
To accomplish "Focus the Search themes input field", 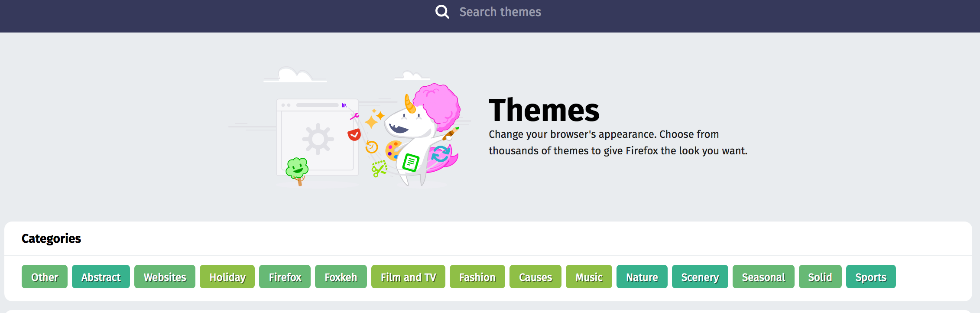I will coord(500,12).
